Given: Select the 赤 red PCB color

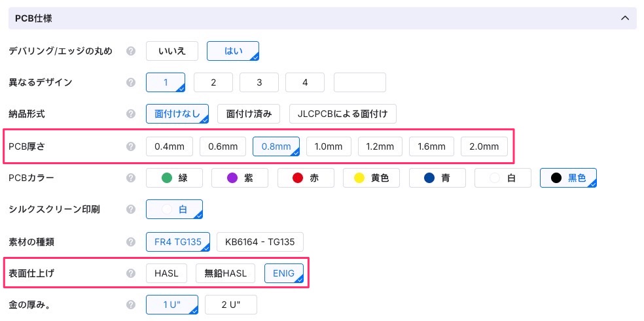Looking at the screenshot, I should point(306,178).
